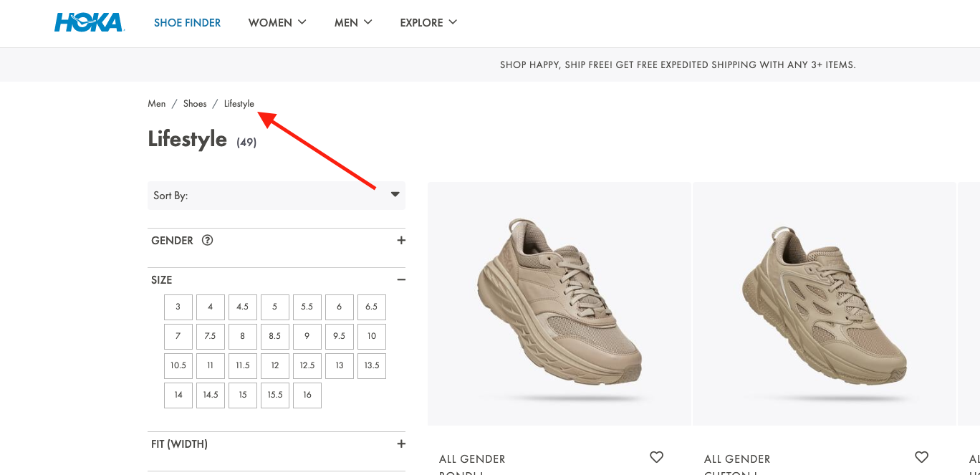This screenshot has height=475, width=980.
Task: Expand the FIT (WIDTH) filter
Action: tap(401, 444)
